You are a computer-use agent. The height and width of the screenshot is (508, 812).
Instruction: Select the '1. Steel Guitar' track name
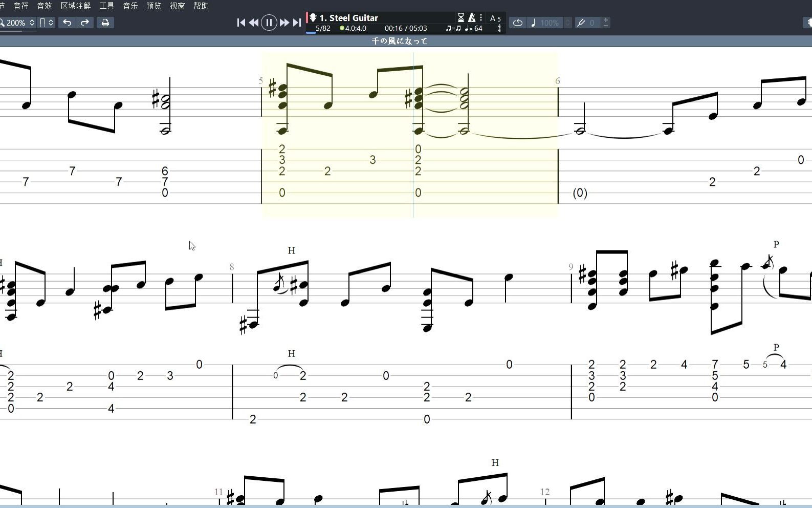(349, 18)
